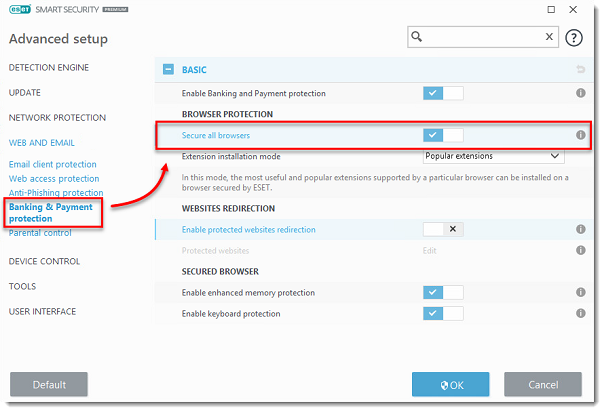The height and width of the screenshot is (408, 600).
Task: Disable the Secure all browsers toggle
Action: (x=443, y=135)
